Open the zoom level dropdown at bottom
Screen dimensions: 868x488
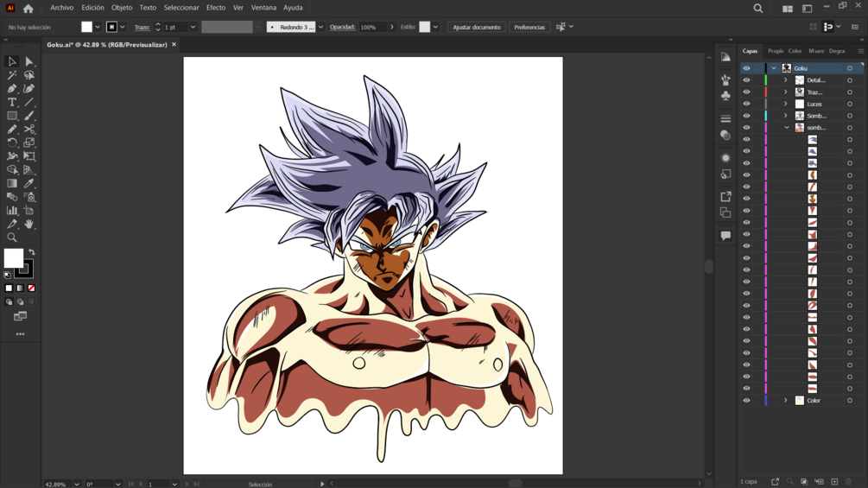click(x=76, y=485)
